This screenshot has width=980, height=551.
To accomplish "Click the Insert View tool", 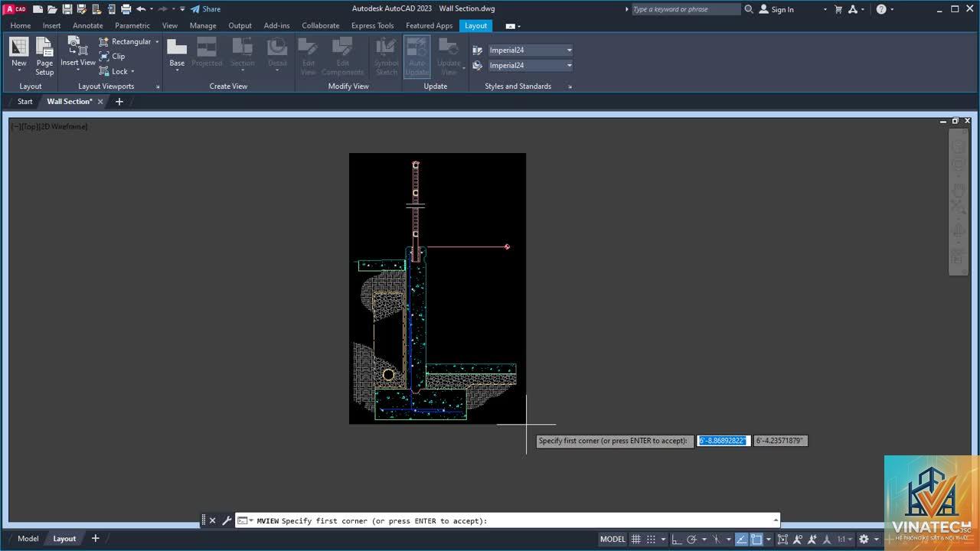I will (78, 53).
